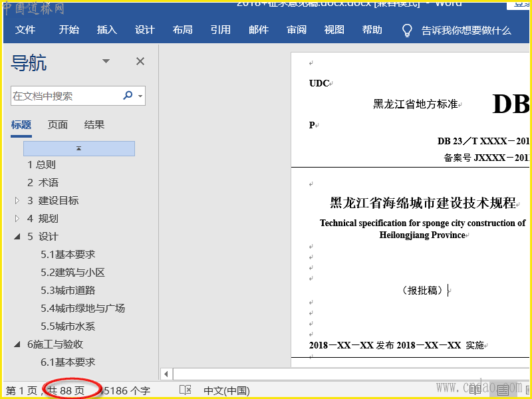The image size is (532, 399).
Task: Open navigation pane options dropdown arrow
Action: 106,61
